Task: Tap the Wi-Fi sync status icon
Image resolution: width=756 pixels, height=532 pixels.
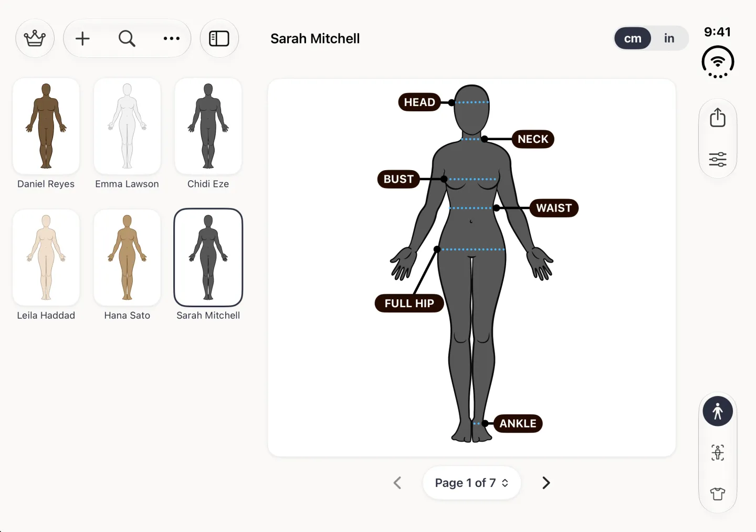Action: 718,62
